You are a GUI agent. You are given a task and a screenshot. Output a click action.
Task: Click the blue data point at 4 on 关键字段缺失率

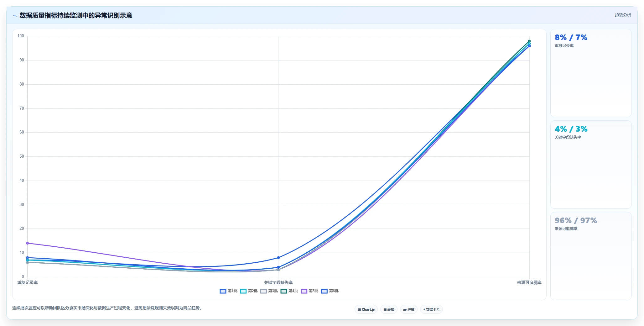point(278,267)
